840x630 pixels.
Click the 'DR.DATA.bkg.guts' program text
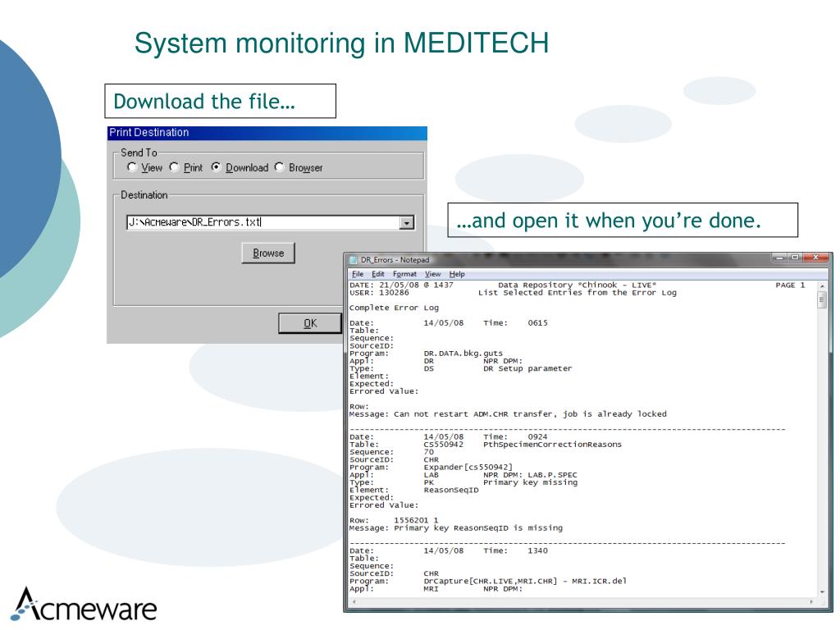tap(463, 354)
